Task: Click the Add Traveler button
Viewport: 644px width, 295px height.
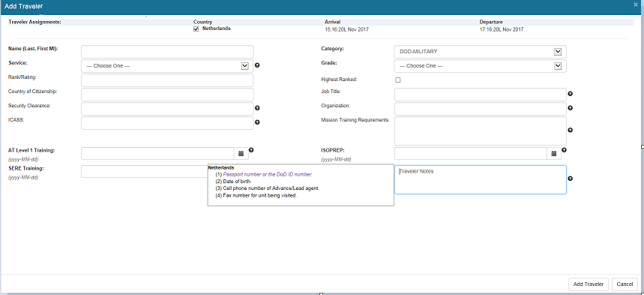Action: pyautogui.click(x=588, y=284)
